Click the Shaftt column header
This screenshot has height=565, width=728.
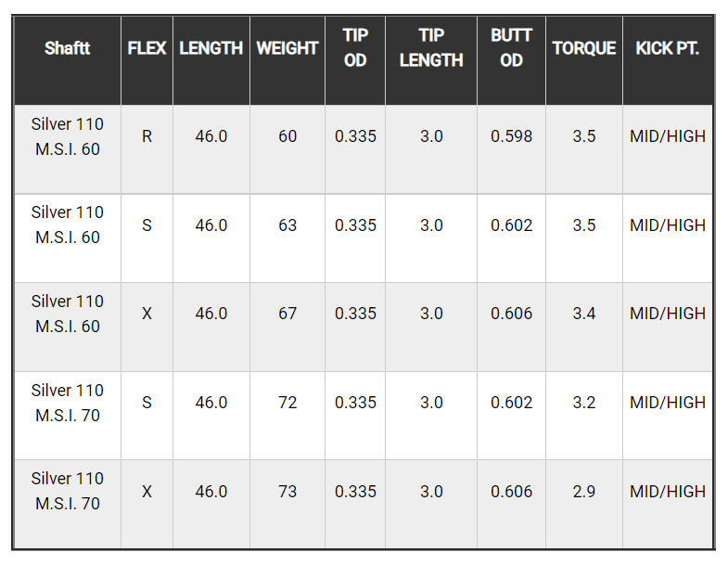68,48
